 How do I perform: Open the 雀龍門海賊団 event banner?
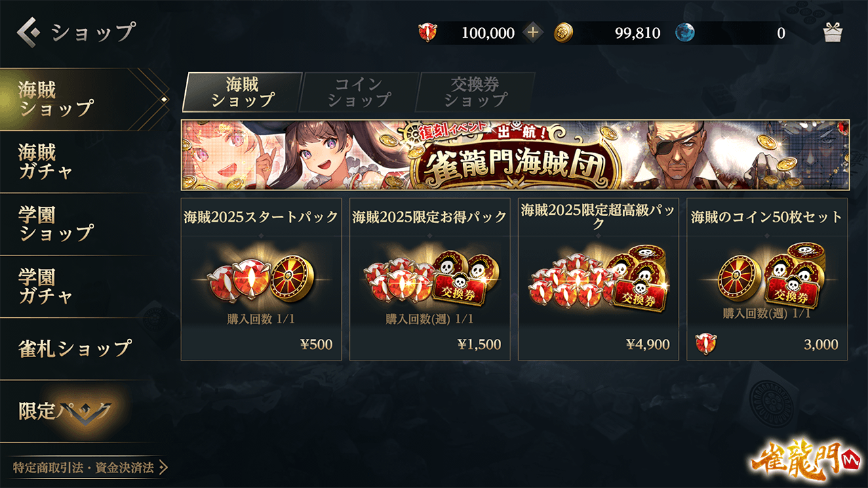point(515,155)
